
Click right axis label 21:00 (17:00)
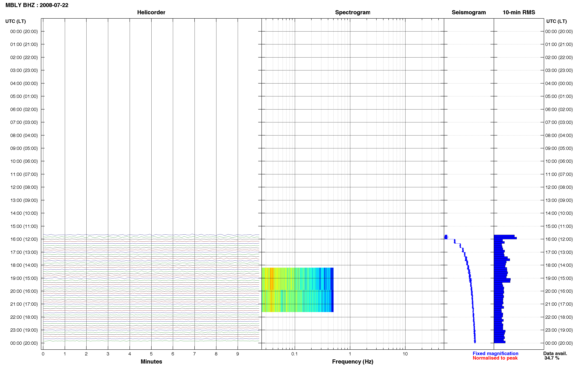[559, 304]
